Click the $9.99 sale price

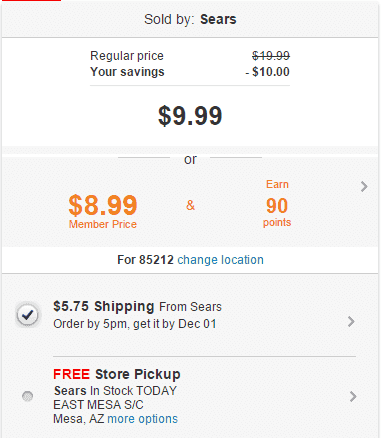pos(190,116)
